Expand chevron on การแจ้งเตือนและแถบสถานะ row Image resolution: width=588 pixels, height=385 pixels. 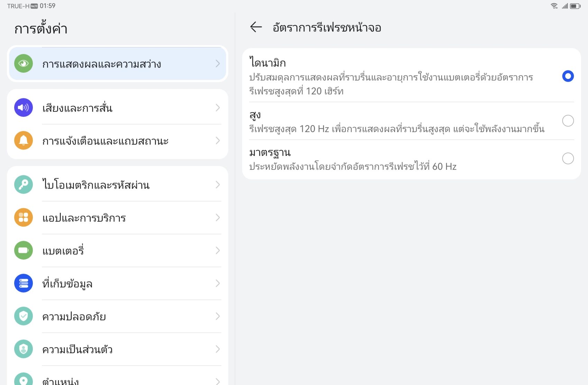[218, 140]
